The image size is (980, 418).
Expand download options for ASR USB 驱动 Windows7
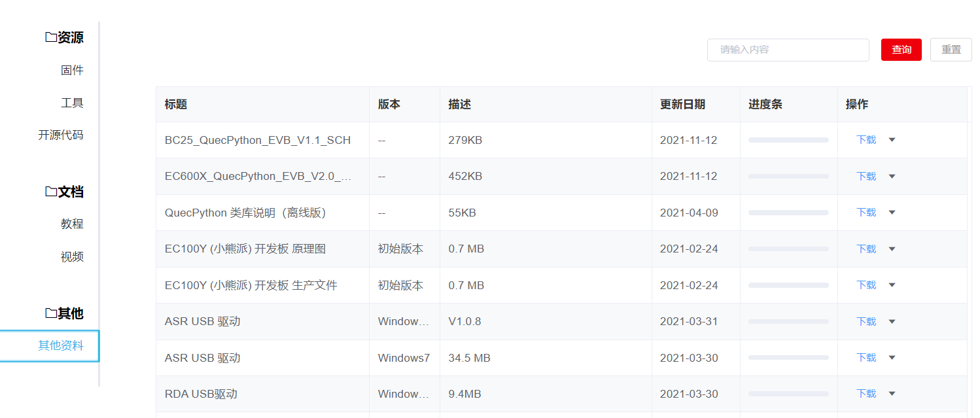(x=892, y=357)
